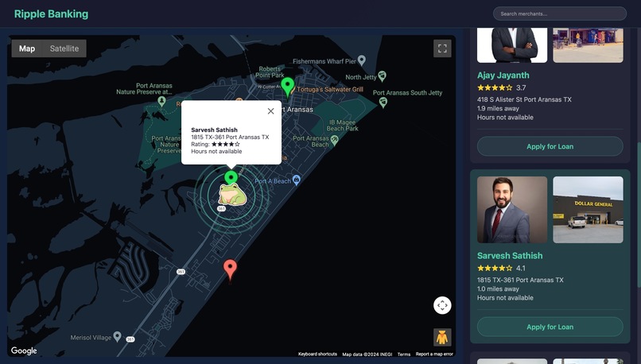Click Ajay Jayanth merchant name
Image resolution: width=641 pixels, height=364 pixels.
[x=503, y=76]
